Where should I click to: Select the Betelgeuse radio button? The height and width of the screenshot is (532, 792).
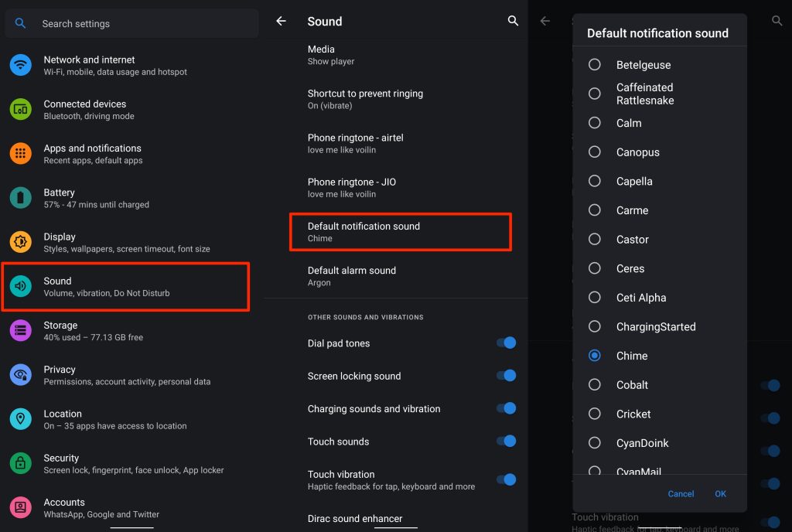pyautogui.click(x=595, y=65)
